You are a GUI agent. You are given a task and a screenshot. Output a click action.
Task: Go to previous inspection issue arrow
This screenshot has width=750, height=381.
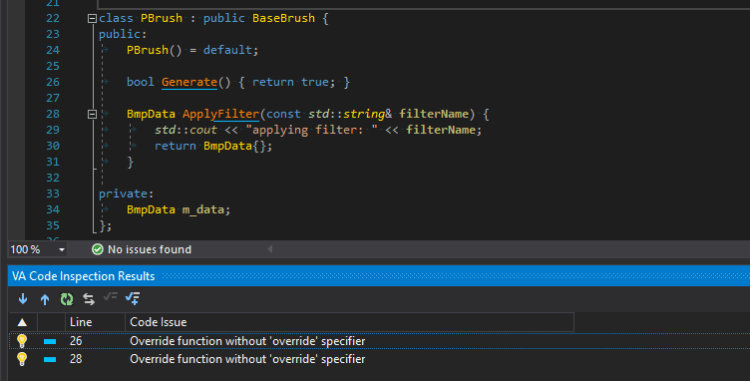(x=44, y=299)
